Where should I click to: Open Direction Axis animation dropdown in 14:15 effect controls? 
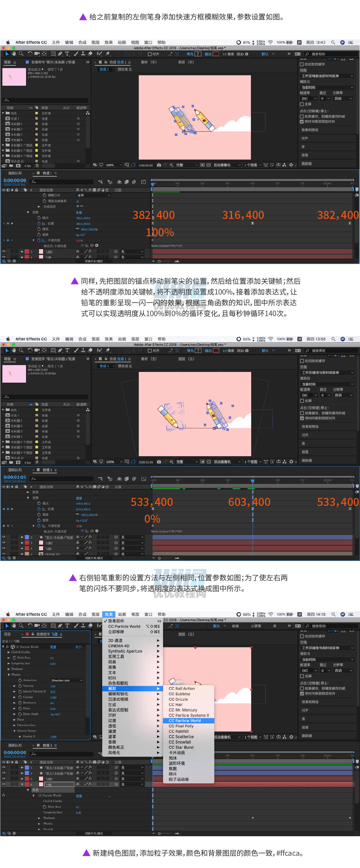67,680
